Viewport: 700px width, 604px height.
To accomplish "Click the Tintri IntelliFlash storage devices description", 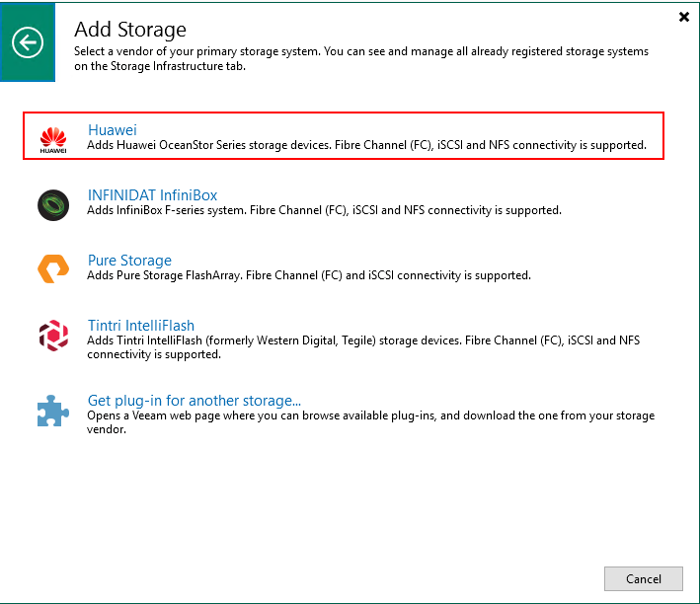I will tap(363, 347).
